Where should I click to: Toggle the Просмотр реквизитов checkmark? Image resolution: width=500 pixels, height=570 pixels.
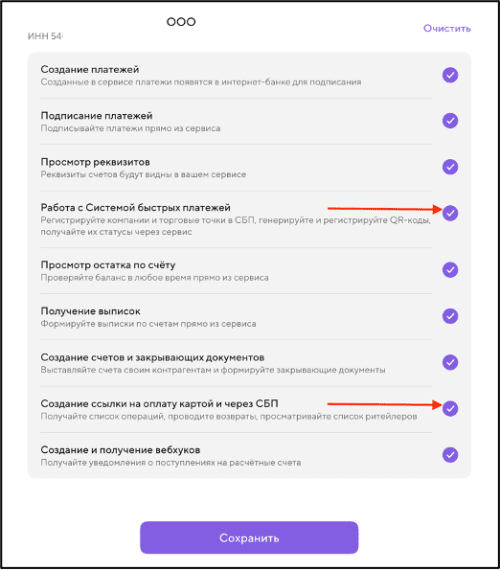click(450, 167)
